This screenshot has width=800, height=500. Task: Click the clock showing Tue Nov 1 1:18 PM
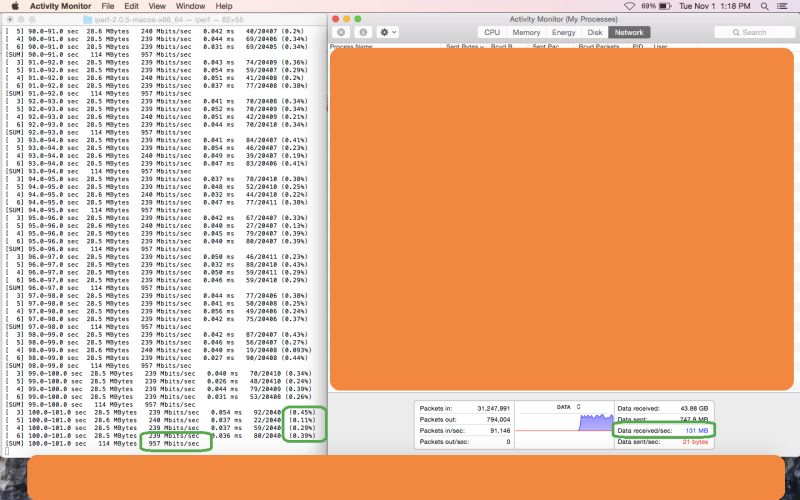coord(714,6)
